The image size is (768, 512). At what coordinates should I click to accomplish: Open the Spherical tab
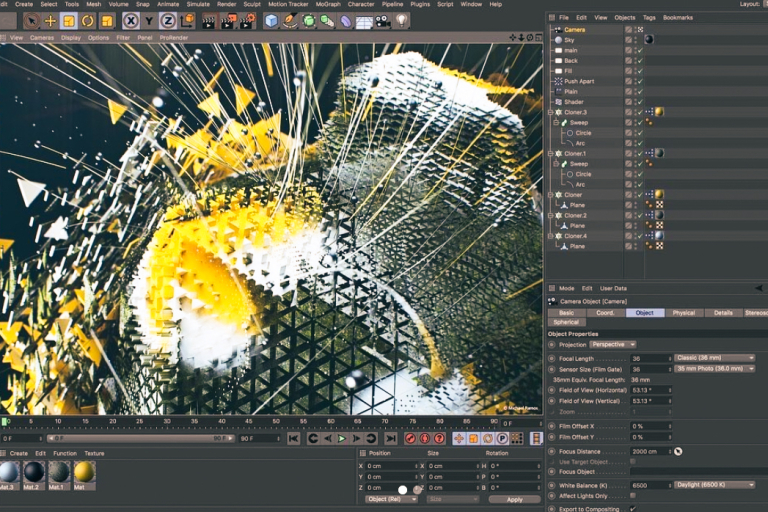click(566, 322)
